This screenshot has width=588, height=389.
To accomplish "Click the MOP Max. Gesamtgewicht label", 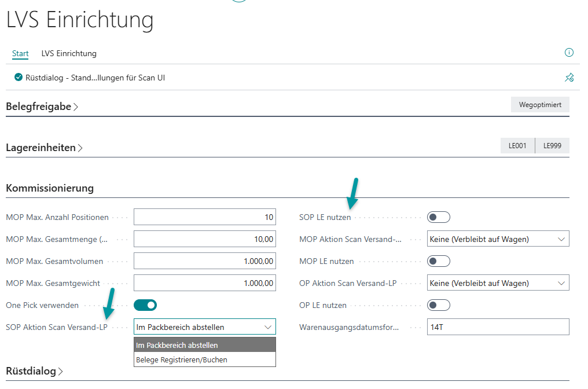I will point(53,283).
